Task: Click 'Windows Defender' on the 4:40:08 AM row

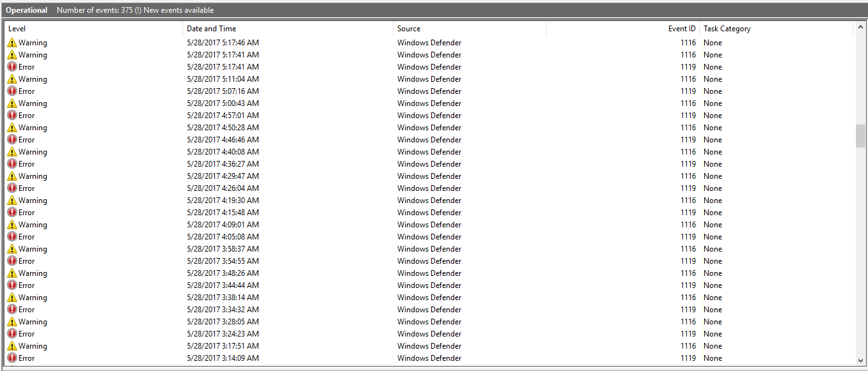Action: (x=429, y=152)
